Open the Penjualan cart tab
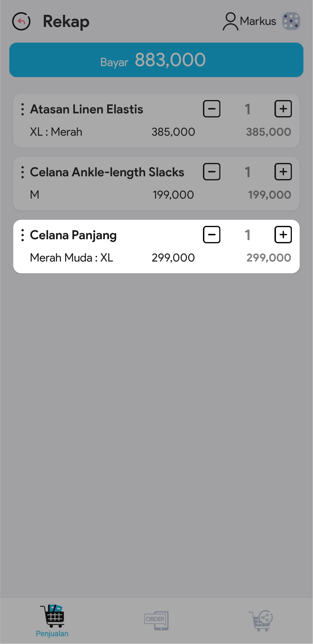This screenshot has height=644, width=313. coord(52,621)
